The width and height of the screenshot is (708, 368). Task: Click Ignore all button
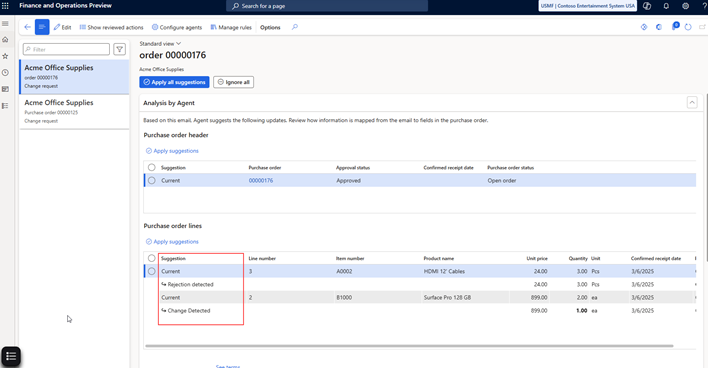(x=233, y=82)
